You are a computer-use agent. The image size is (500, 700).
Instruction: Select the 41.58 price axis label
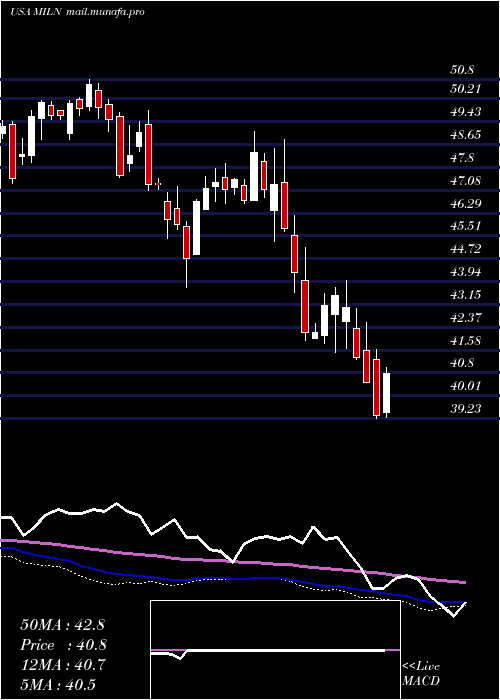[x=466, y=341]
